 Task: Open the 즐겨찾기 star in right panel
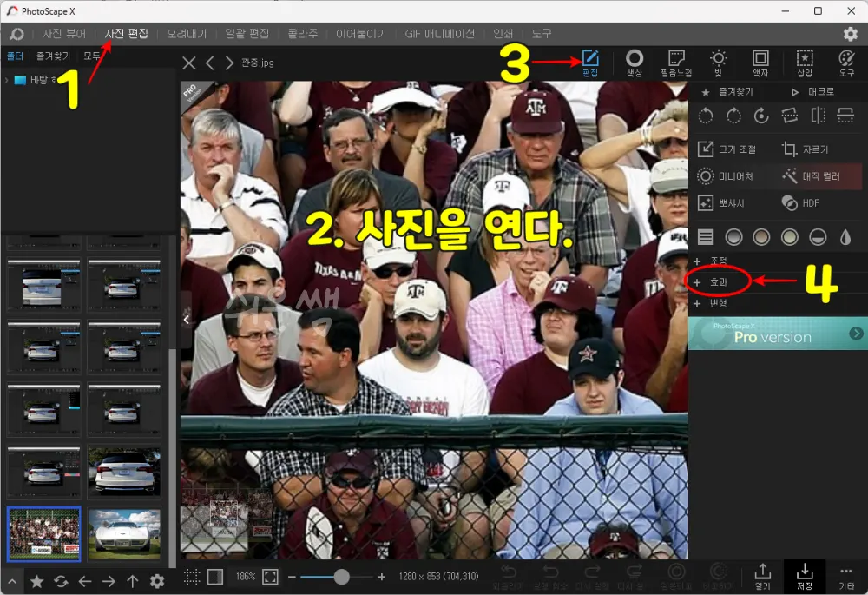click(x=727, y=92)
